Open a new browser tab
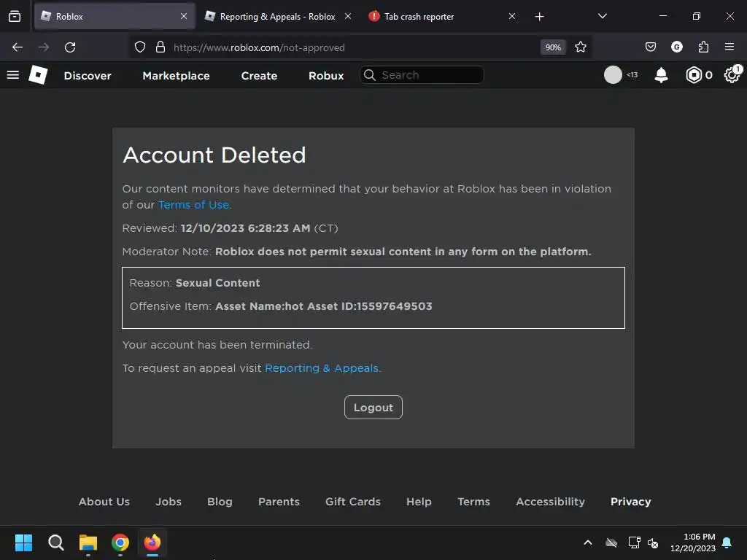The height and width of the screenshot is (560, 747). (539, 17)
